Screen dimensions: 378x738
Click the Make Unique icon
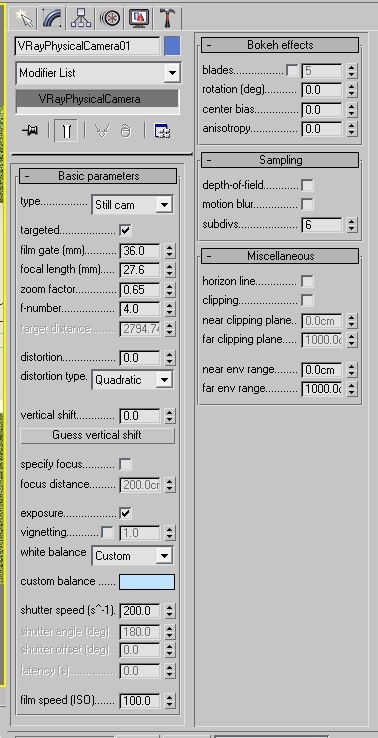coord(102,131)
